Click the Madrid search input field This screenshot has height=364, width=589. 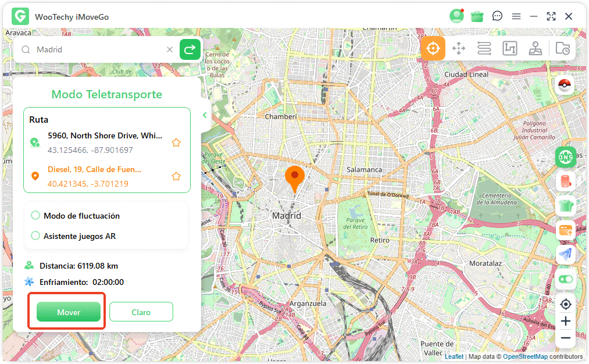click(99, 49)
